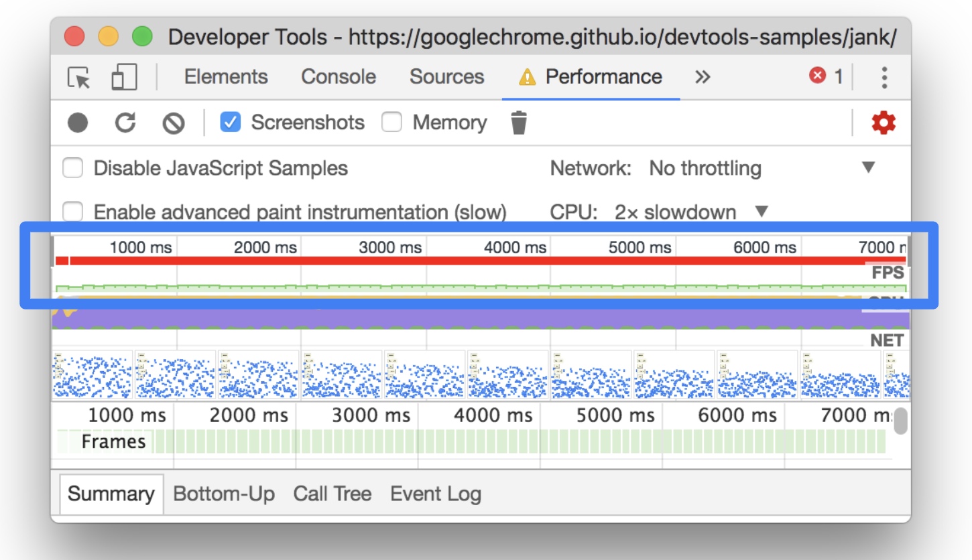Click the 4000 ms mark in lower ruler
This screenshot has width=972, height=560.
pos(493,415)
